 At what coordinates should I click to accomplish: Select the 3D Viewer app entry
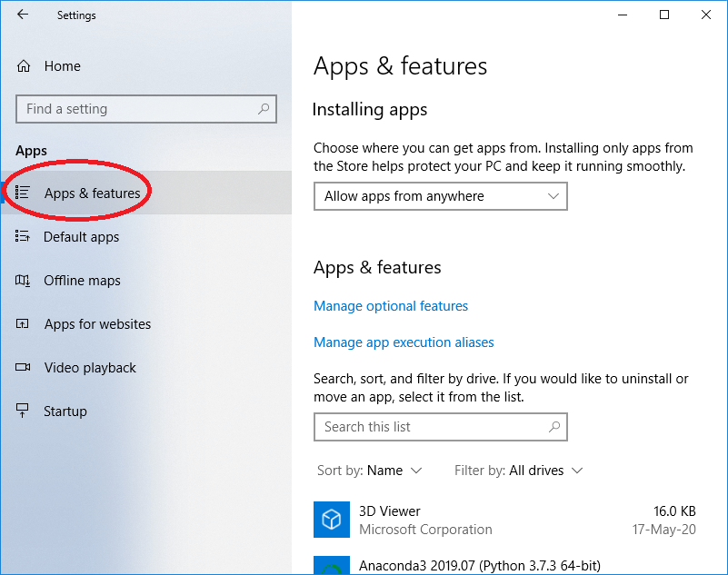point(504,520)
